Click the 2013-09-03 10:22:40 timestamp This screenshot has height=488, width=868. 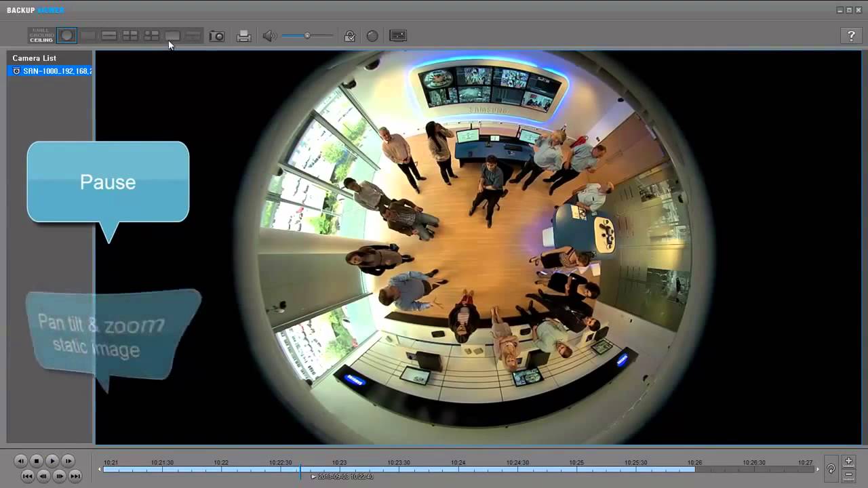pos(345,476)
